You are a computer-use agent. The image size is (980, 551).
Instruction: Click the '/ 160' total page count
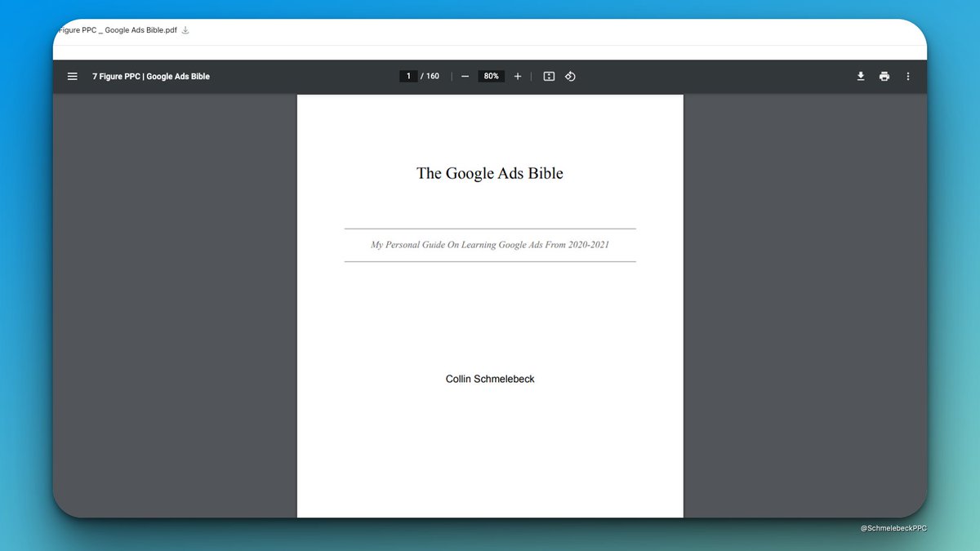[430, 76]
